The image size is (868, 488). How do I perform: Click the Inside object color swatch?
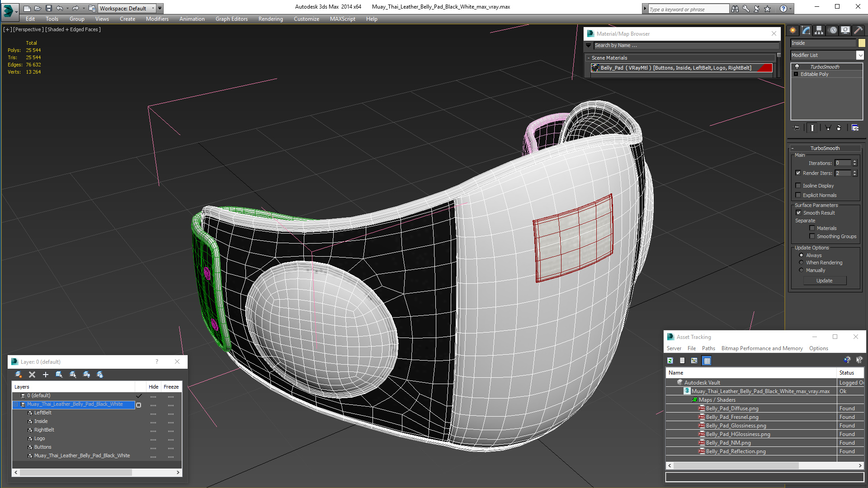[862, 43]
